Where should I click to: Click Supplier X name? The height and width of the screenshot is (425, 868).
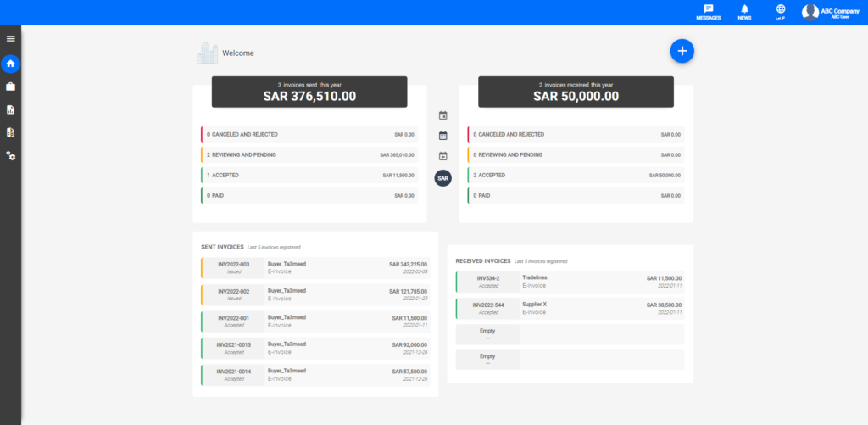[534, 305]
